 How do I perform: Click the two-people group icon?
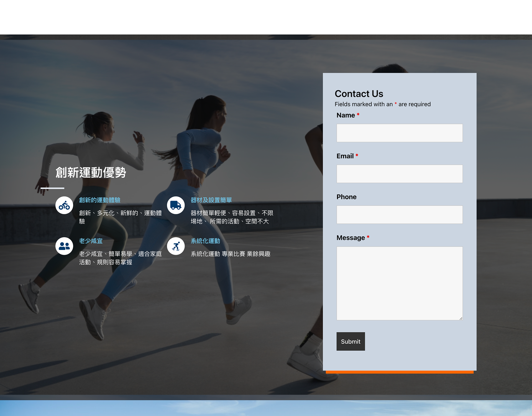coord(64,246)
